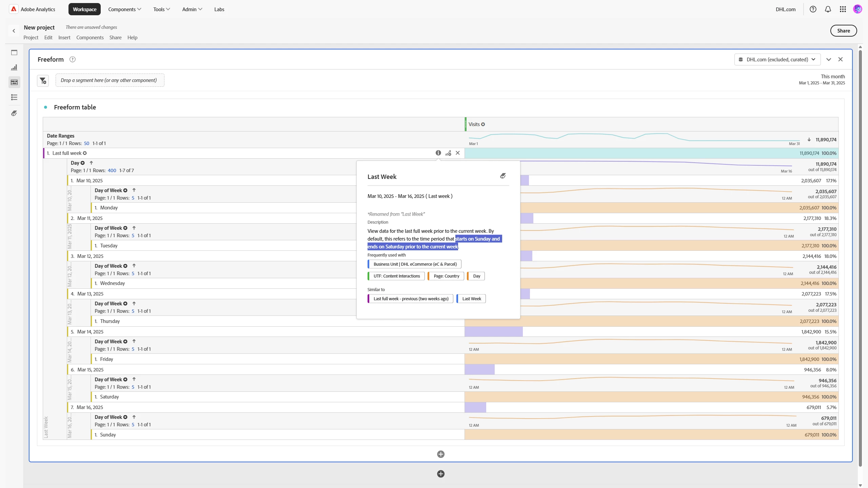Click the visualize icon on Last full week row
The image size is (868, 488).
coord(448,153)
